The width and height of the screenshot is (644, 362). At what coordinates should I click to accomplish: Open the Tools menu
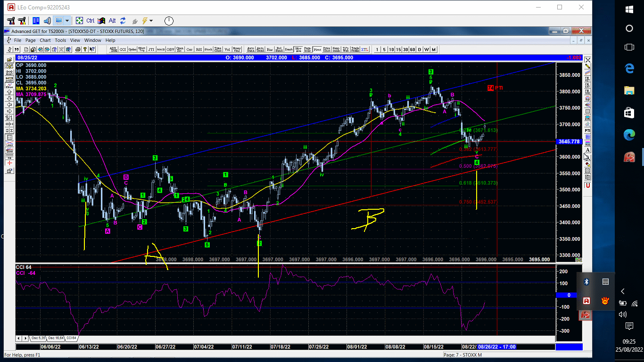click(x=60, y=40)
